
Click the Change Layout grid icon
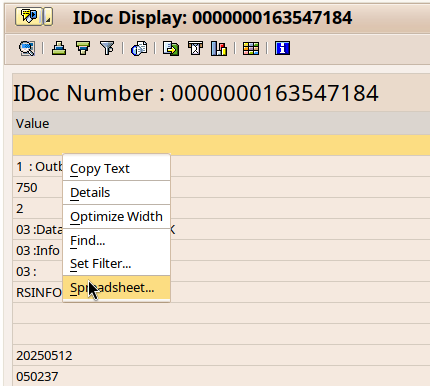pos(251,48)
